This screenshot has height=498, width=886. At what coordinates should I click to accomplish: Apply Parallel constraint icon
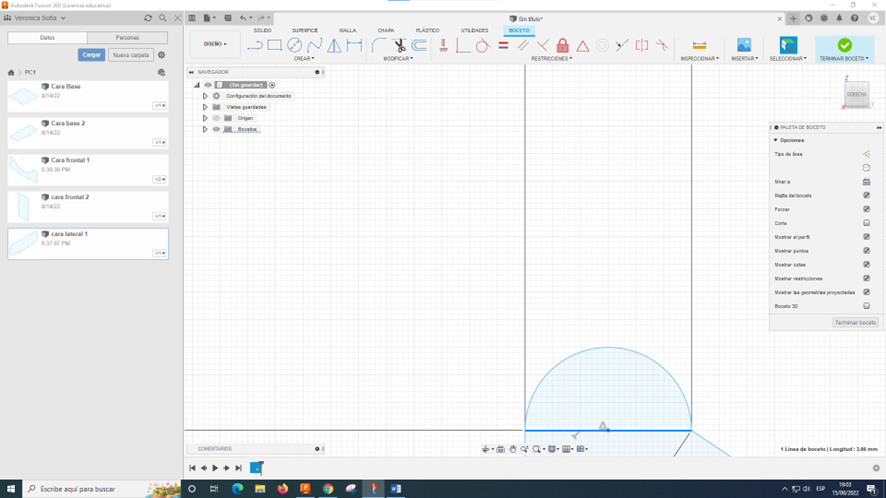point(523,45)
